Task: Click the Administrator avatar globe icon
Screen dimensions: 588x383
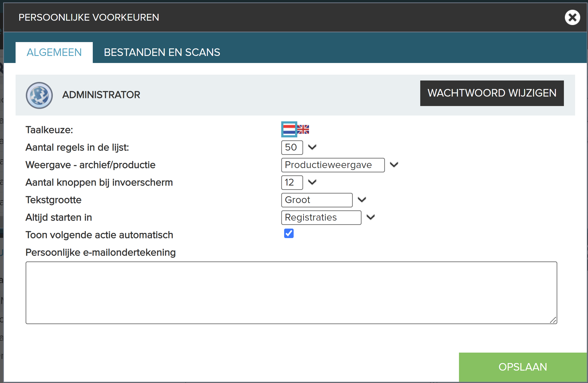Action: [39, 96]
